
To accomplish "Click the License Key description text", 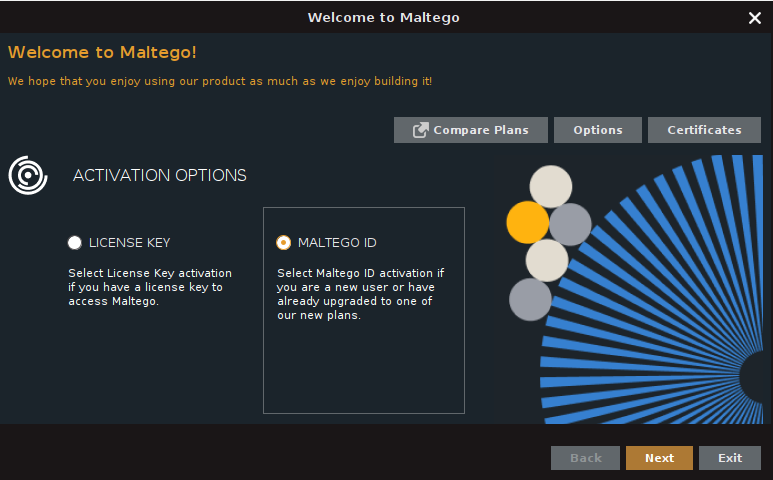I will pos(149,287).
